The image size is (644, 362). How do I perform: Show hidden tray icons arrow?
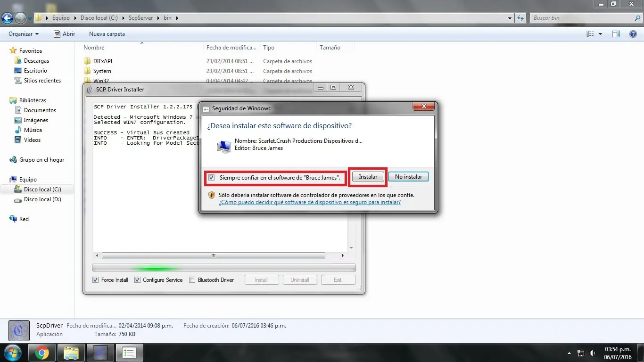(x=570, y=353)
